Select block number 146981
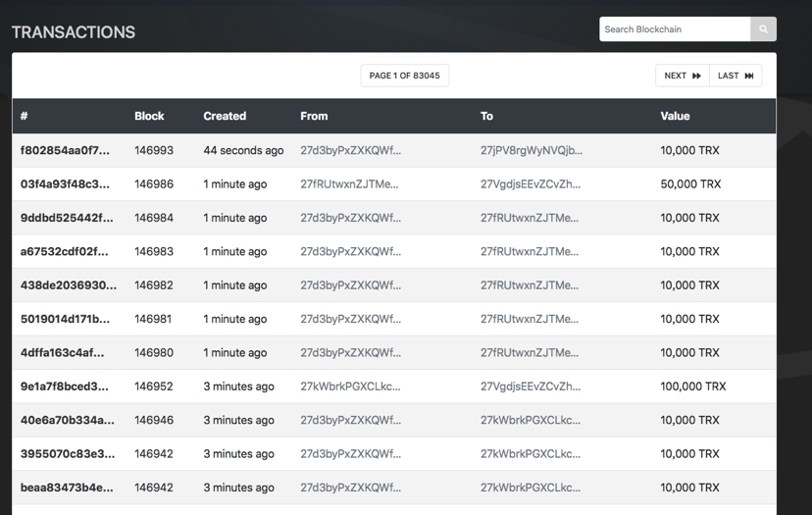 point(153,319)
